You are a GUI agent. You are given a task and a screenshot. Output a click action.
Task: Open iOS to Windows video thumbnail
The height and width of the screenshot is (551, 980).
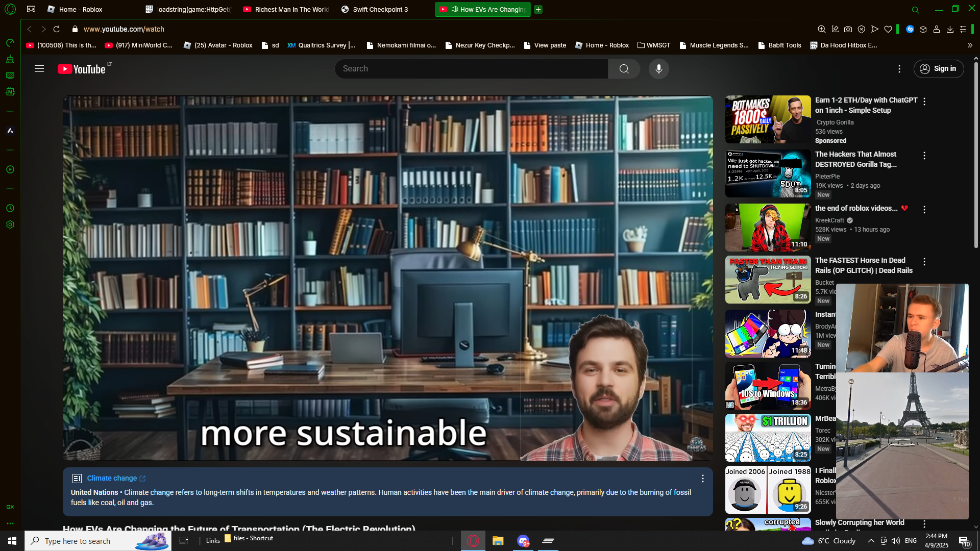coord(768,386)
